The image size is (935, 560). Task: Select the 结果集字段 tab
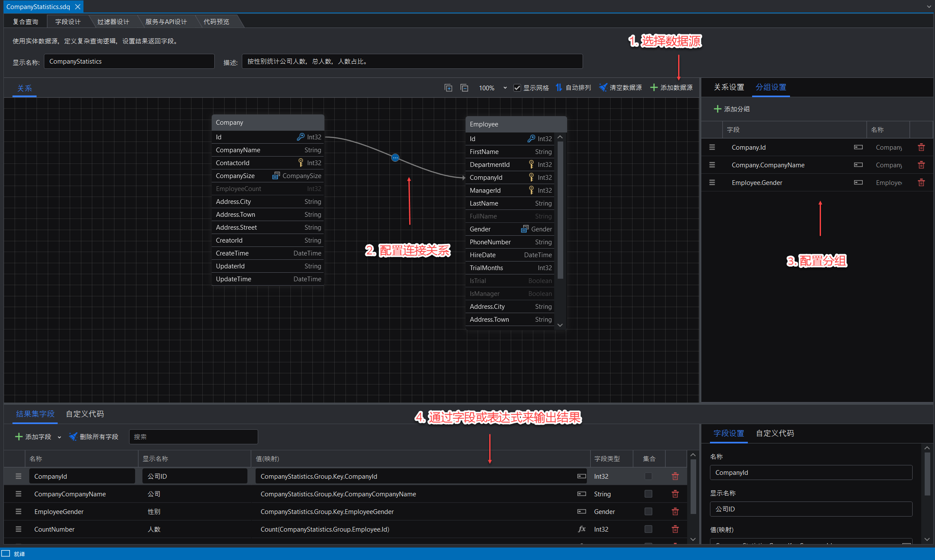pyautogui.click(x=35, y=414)
